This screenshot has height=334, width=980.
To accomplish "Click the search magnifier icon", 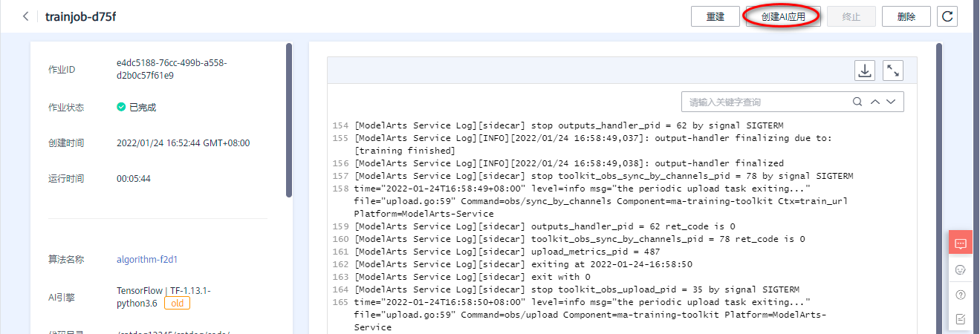I will coord(857,102).
